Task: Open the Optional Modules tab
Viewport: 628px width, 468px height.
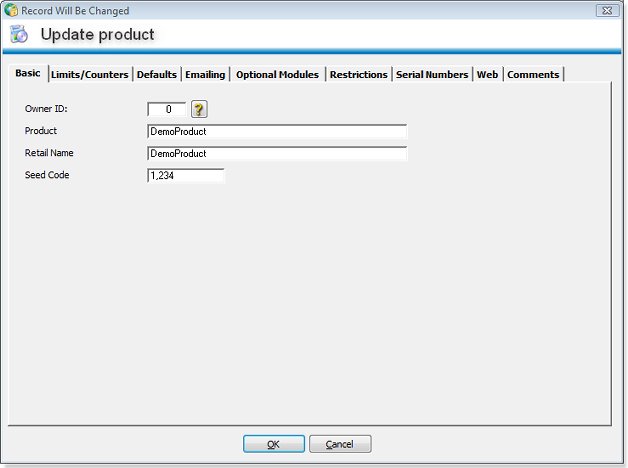Action: (277, 75)
